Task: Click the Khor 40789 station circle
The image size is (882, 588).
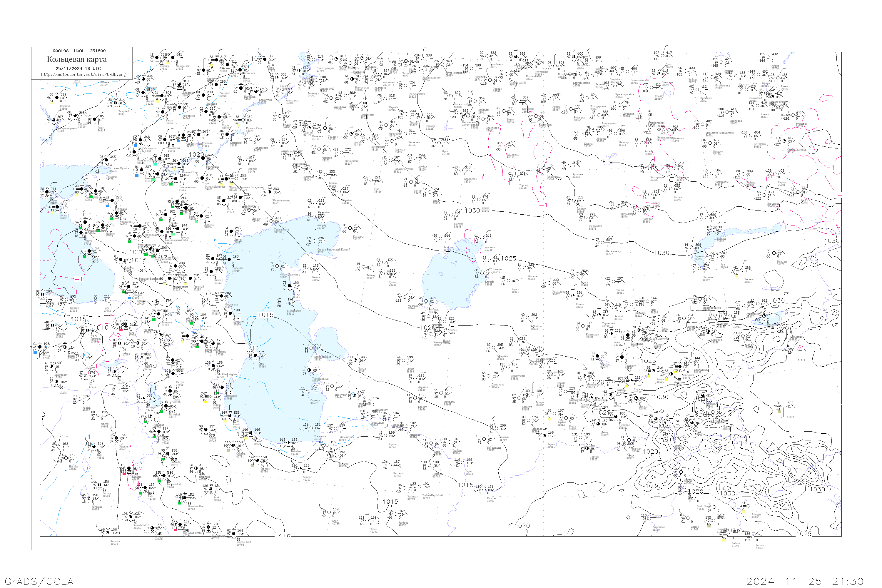Action: (329, 513)
